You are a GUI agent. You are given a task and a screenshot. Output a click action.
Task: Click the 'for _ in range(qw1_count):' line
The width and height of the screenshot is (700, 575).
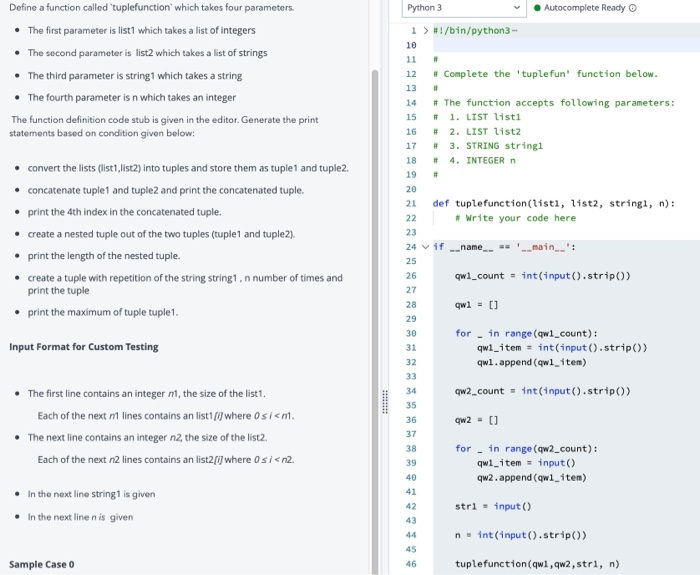526,333
